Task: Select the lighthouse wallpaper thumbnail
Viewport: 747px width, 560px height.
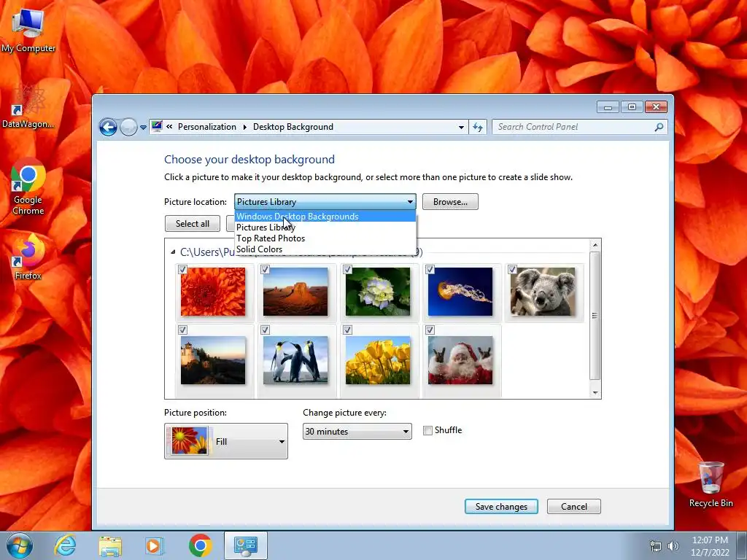Action: [x=213, y=360]
